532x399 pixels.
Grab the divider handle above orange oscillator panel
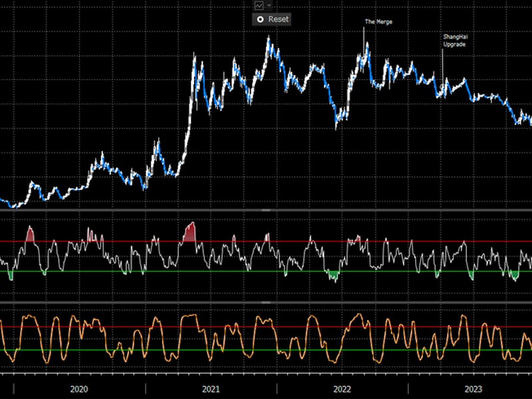[266, 303]
